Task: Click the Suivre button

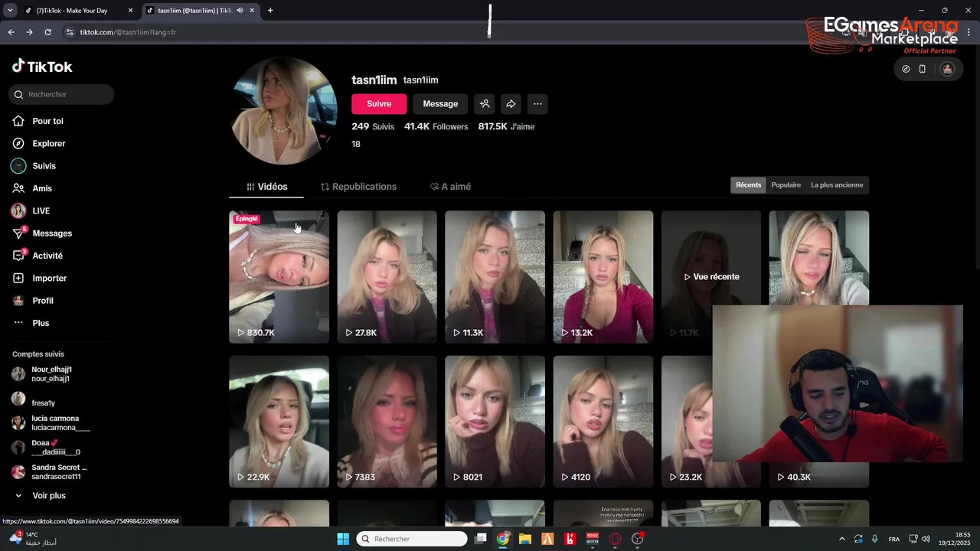Action: 379,104
